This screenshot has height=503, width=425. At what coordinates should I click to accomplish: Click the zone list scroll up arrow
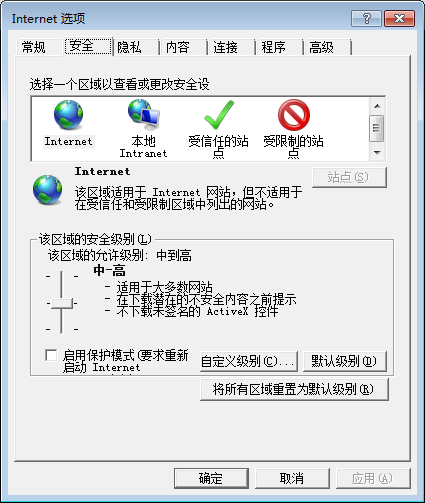[x=377, y=106]
